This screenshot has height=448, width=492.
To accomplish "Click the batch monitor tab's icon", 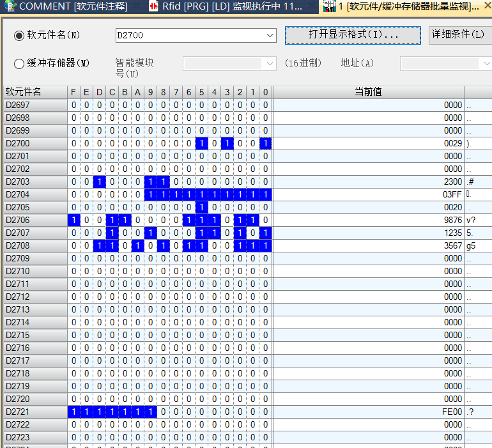I will click(328, 6).
